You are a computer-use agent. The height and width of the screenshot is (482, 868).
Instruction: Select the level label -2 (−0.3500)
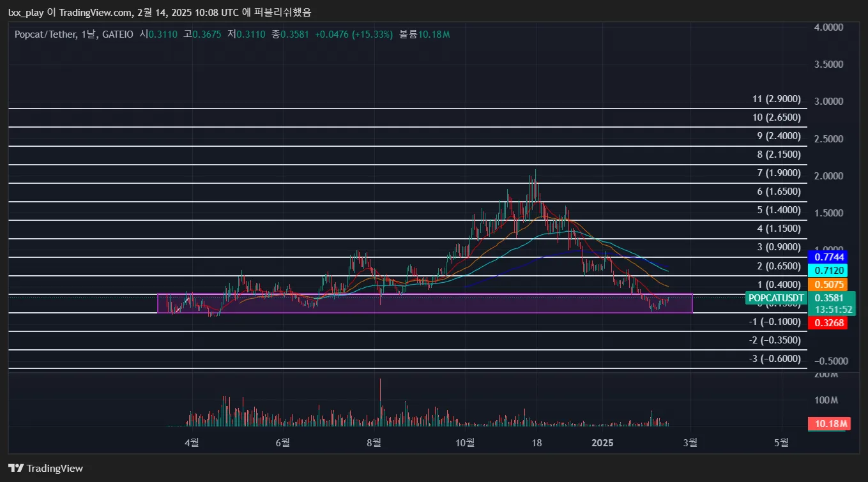775,340
